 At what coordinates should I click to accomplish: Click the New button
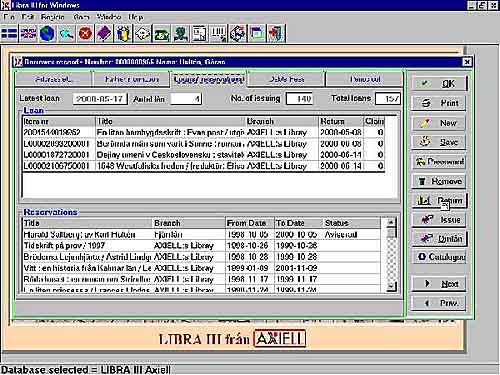(x=439, y=123)
